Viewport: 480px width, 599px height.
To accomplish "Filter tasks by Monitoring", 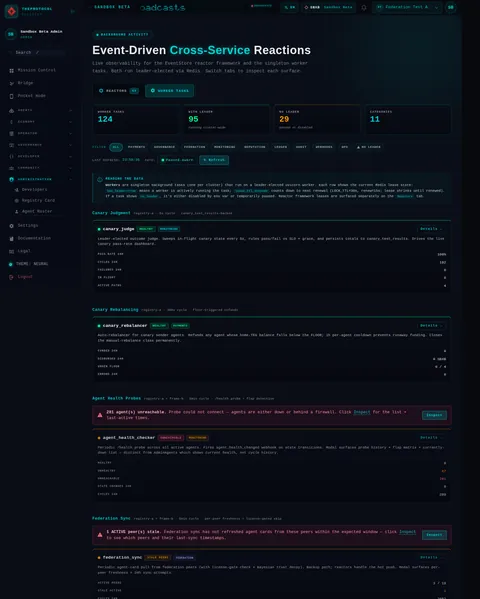I will [224, 147].
